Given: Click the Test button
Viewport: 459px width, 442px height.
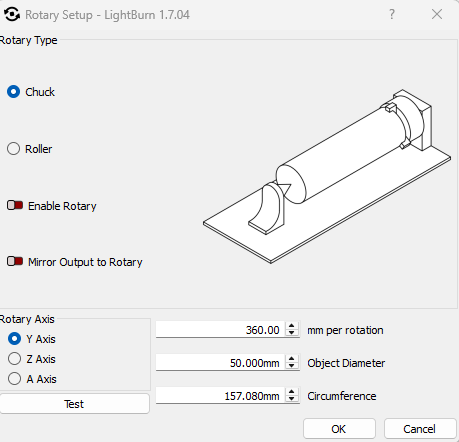Looking at the screenshot, I should 74,404.
